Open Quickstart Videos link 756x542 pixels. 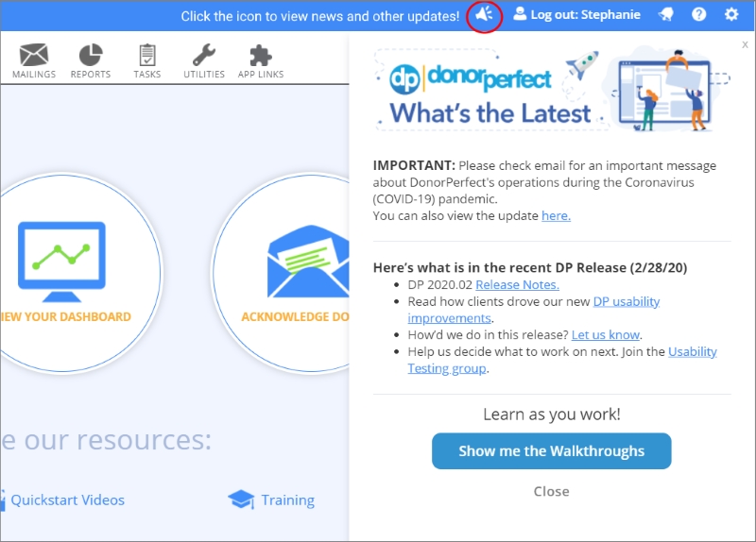click(67, 500)
